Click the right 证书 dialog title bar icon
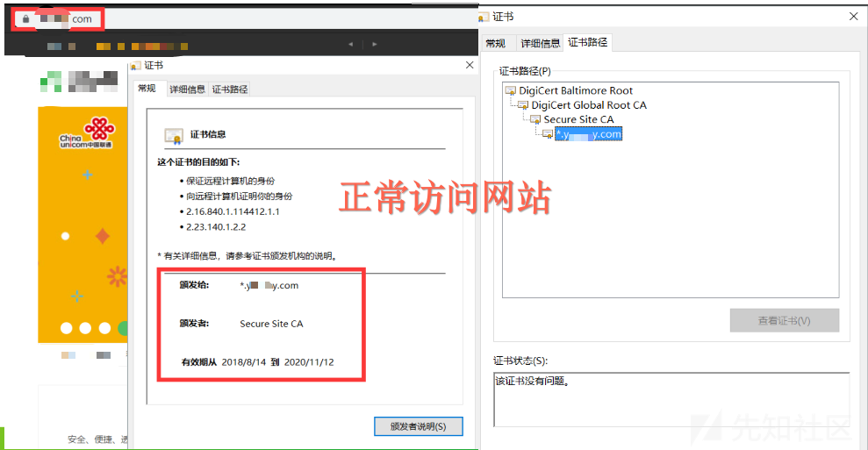868x450 pixels. 484,17
